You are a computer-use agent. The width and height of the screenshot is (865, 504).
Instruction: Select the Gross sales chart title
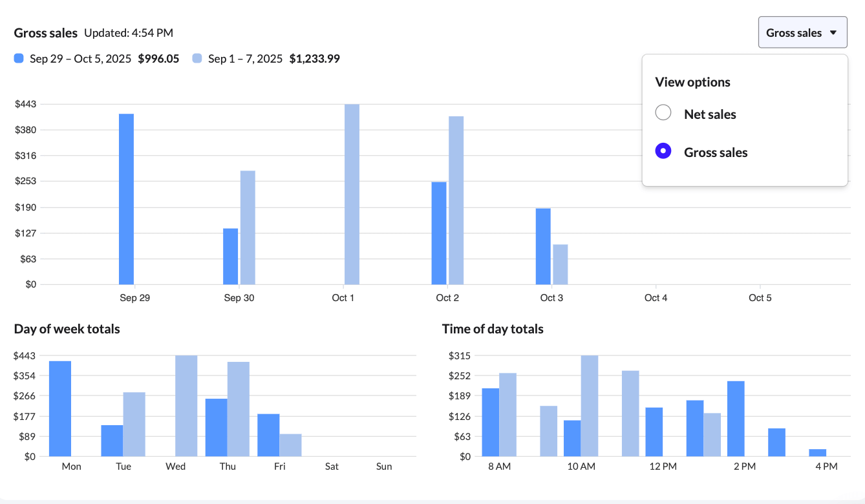[45, 32]
